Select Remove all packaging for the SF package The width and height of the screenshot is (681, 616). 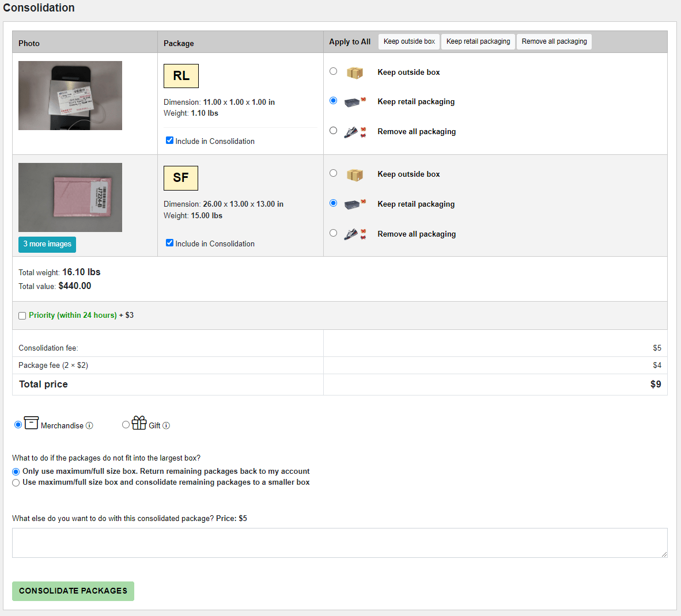click(333, 233)
